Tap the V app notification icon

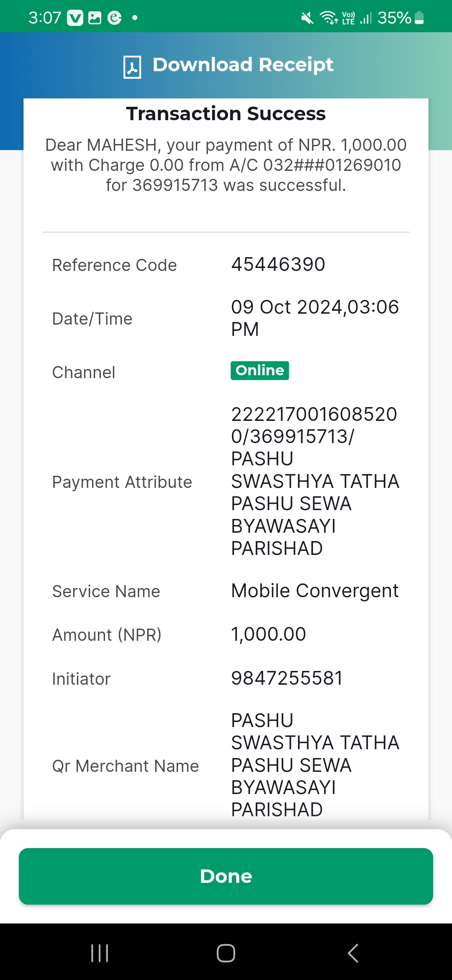(x=75, y=18)
